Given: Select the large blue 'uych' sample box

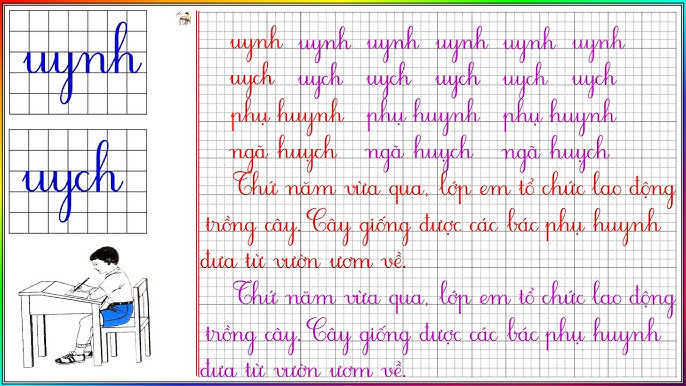Looking at the screenshot, I should pyautogui.click(x=78, y=181).
